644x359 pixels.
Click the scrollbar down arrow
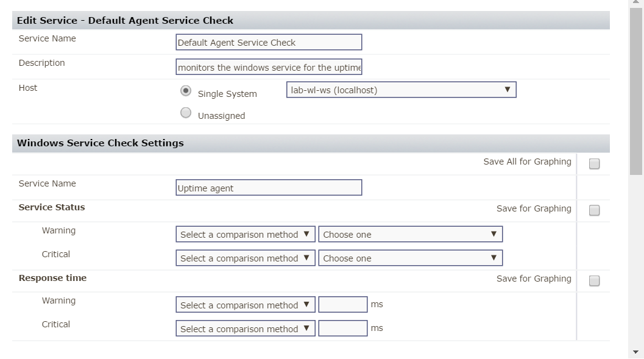click(637, 352)
